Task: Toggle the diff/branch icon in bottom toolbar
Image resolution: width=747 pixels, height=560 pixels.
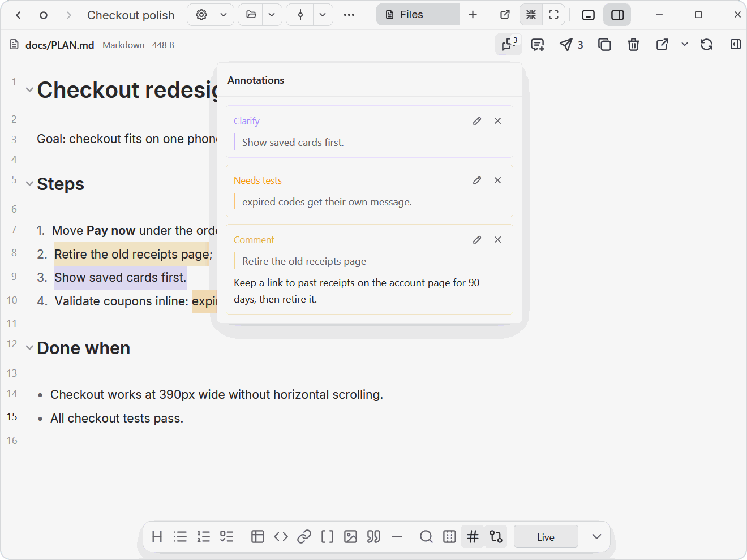Action: [496, 537]
